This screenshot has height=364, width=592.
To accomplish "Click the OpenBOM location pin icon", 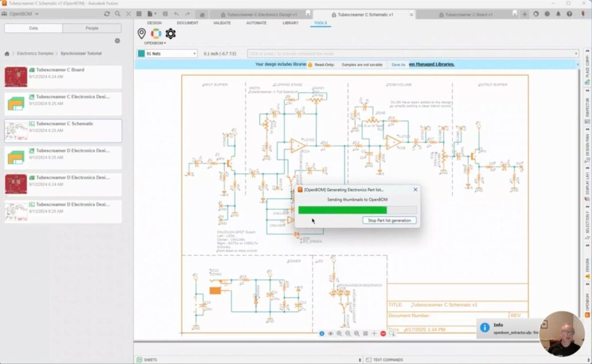I will [142, 34].
